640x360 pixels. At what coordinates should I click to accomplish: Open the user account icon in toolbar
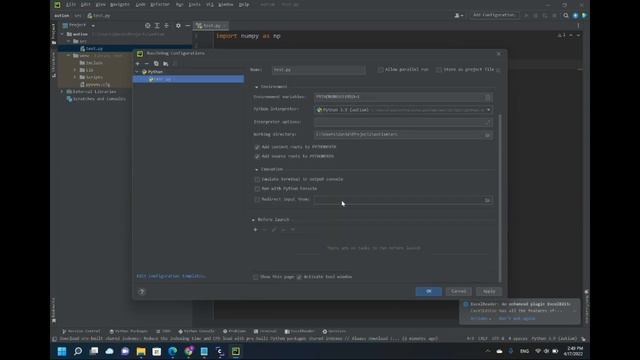click(458, 16)
